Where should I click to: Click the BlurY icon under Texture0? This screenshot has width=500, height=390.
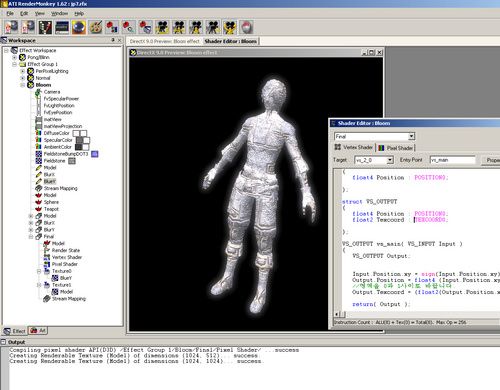click(x=55, y=278)
